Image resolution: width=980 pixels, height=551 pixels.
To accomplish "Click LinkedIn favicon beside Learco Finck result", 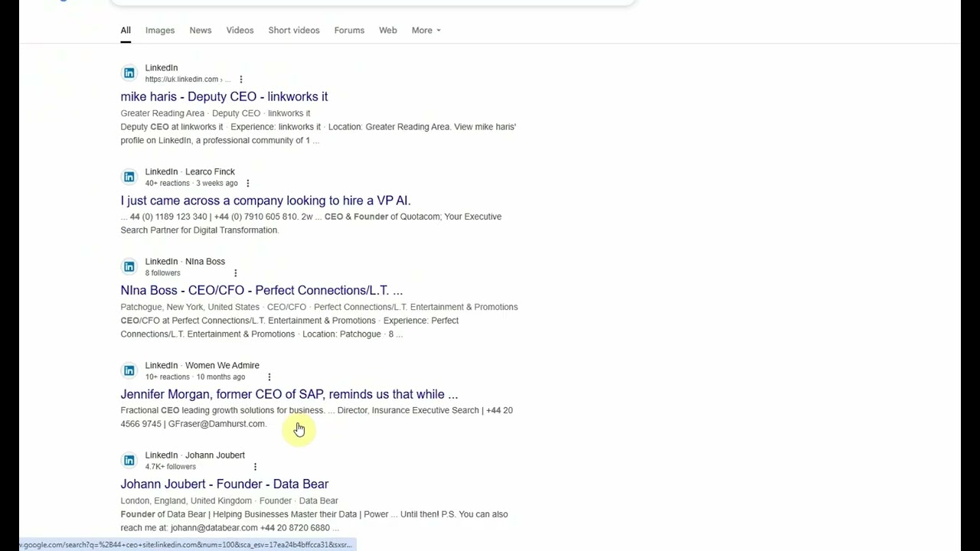I will point(129,177).
